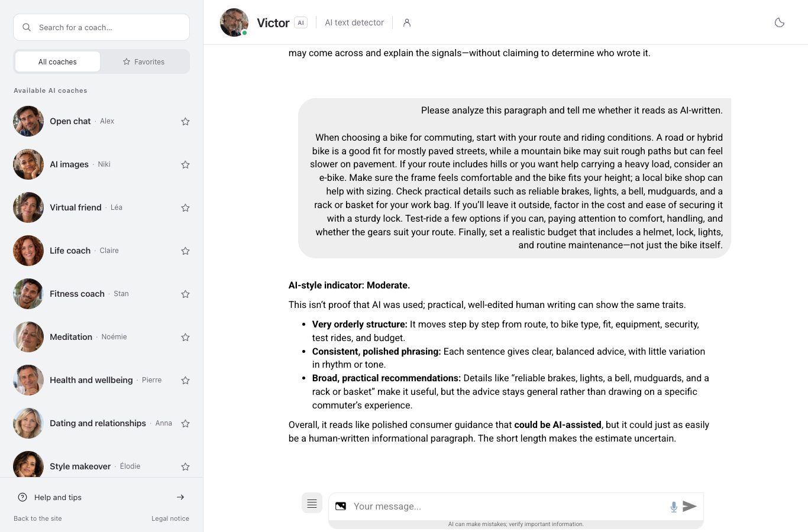Send the message with the paper plane icon
Screen dimensions: 808x532
tap(690, 506)
